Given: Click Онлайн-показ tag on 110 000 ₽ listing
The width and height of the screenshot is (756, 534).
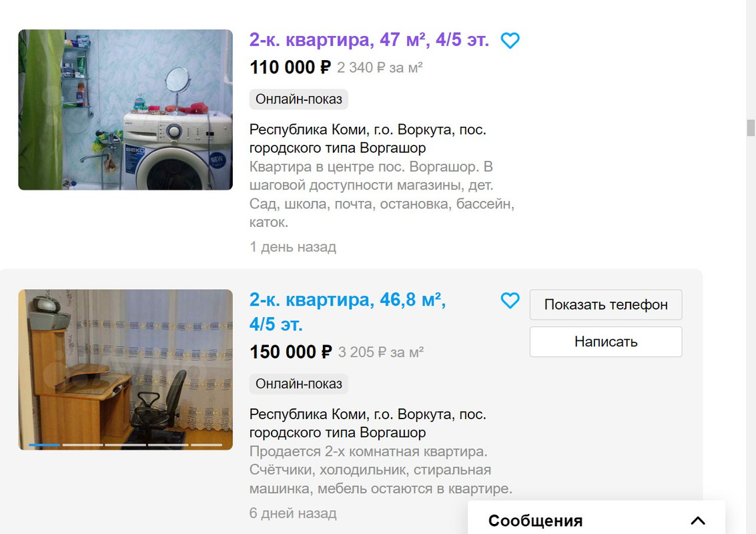Looking at the screenshot, I should 298,99.
